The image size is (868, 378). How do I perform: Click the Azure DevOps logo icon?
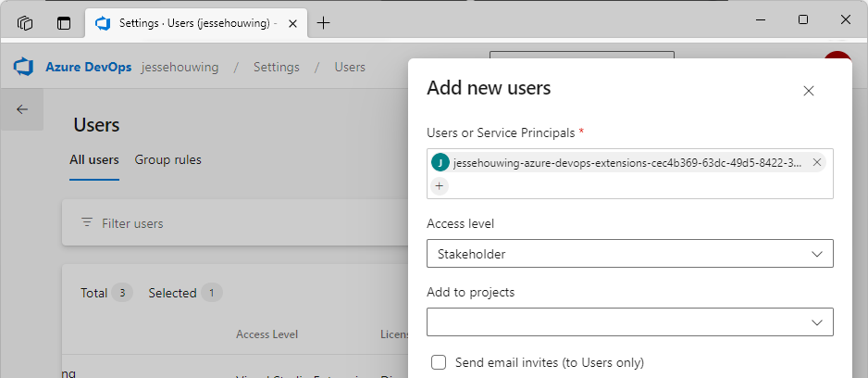tap(23, 67)
